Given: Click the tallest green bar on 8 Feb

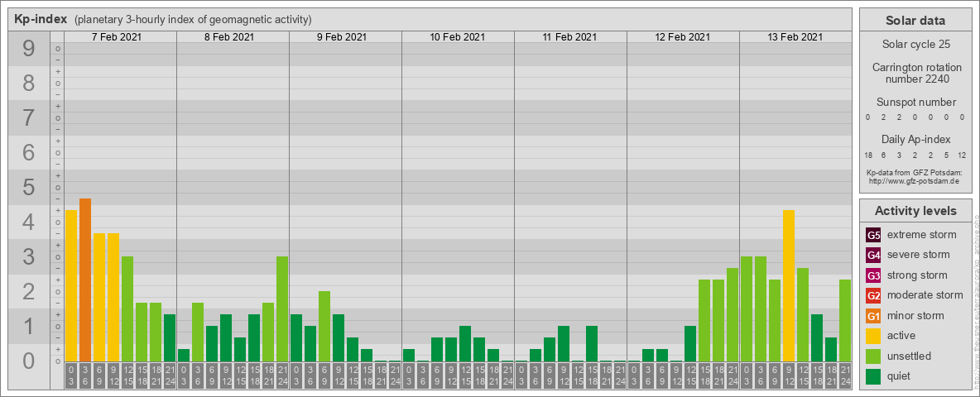Looking at the screenshot, I should coord(282,309).
